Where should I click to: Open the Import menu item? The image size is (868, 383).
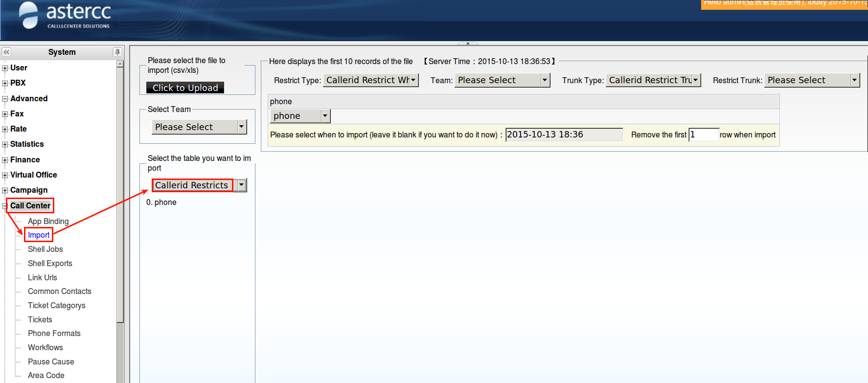39,235
